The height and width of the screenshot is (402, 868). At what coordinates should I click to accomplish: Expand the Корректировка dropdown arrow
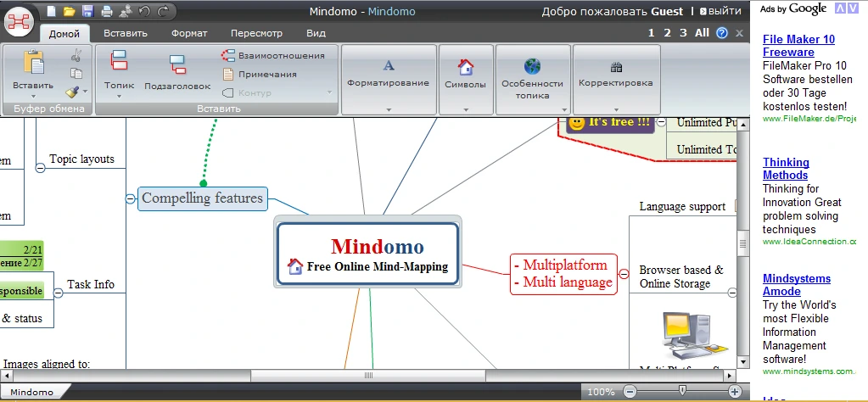[x=616, y=109]
